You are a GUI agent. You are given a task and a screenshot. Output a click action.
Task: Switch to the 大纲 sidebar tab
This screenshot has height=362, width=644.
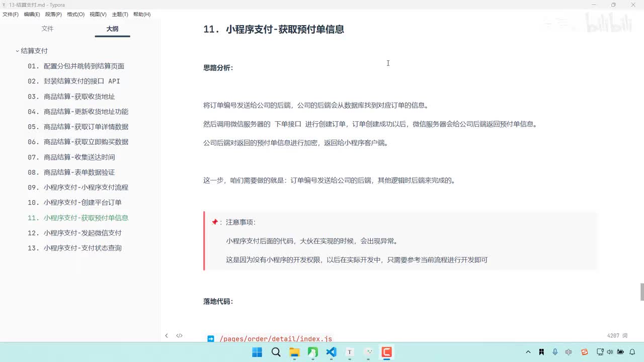tap(112, 29)
